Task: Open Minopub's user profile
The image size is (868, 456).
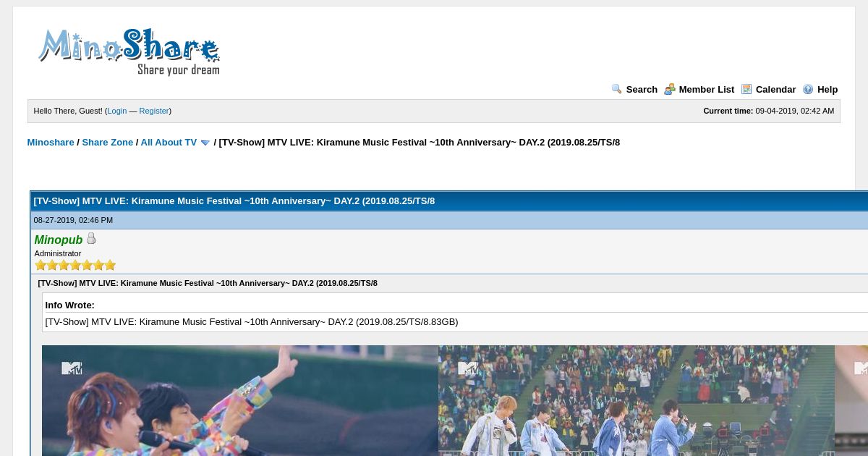Action: tap(59, 240)
